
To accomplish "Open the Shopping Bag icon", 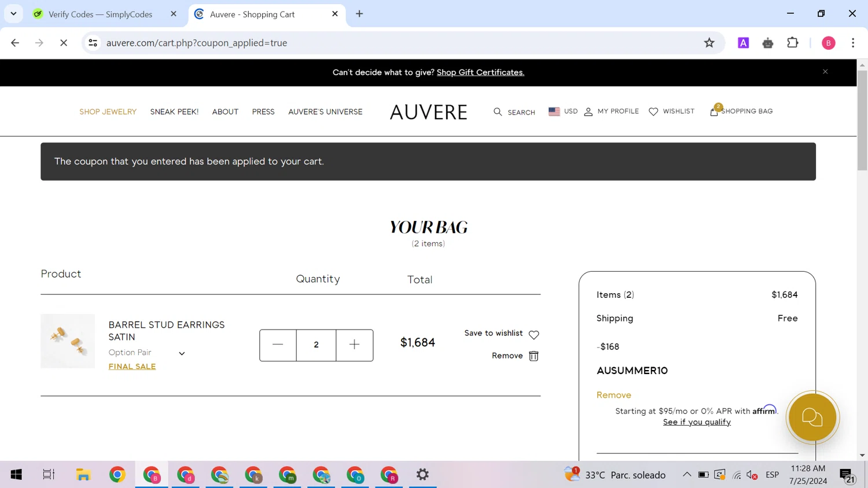I will pyautogui.click(x=714, y=111).
